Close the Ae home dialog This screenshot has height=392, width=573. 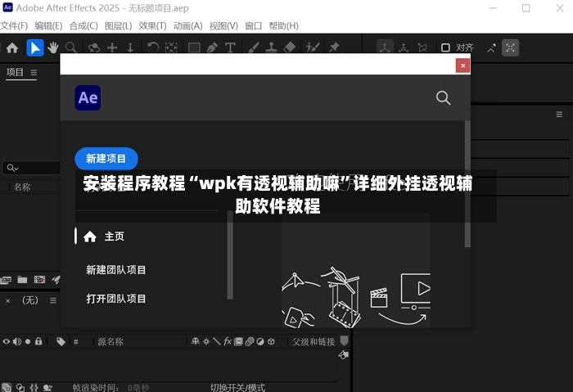462,65
